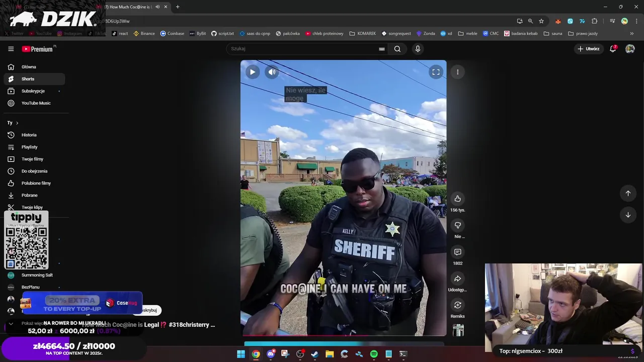Open the Coinbase bookmark

[x=172, y=34]
